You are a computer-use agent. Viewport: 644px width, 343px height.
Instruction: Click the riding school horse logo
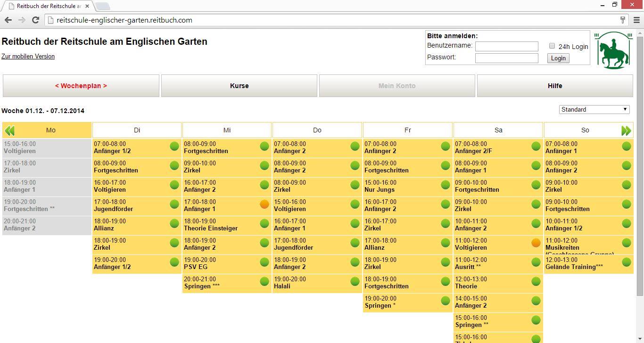pyautogui.click(x=613, y=50)
